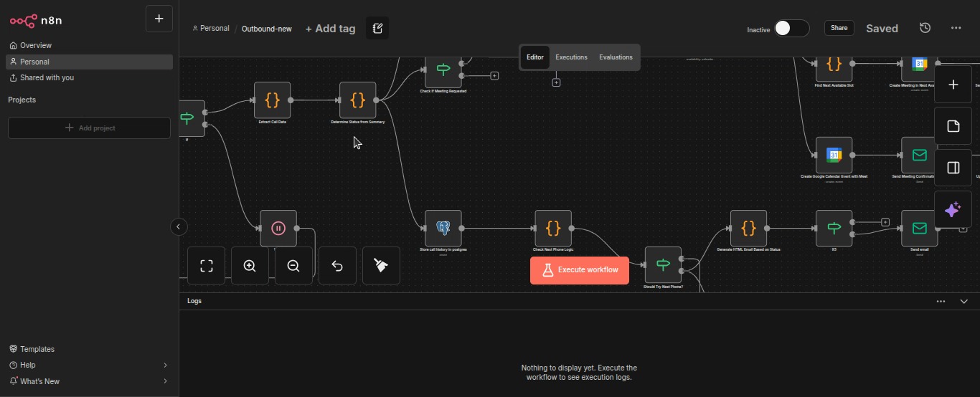Click the Add project button
980x397 pixels.
pos(89,128)
